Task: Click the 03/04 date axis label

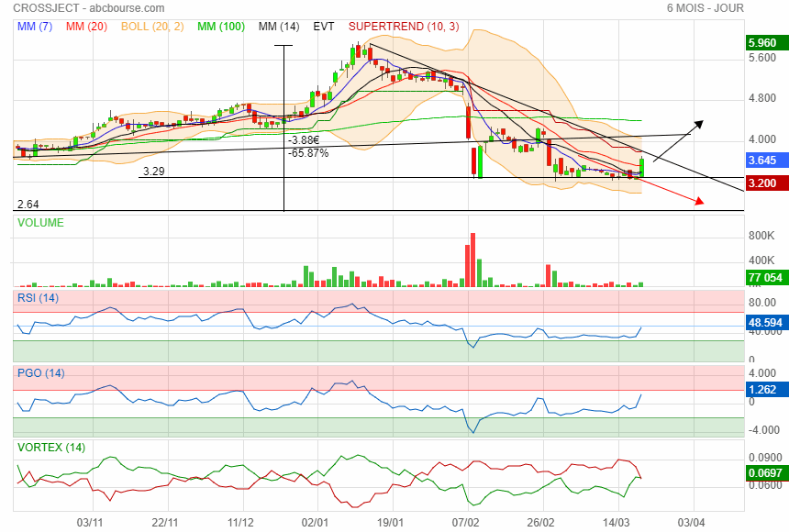Action: pos(691,523)
